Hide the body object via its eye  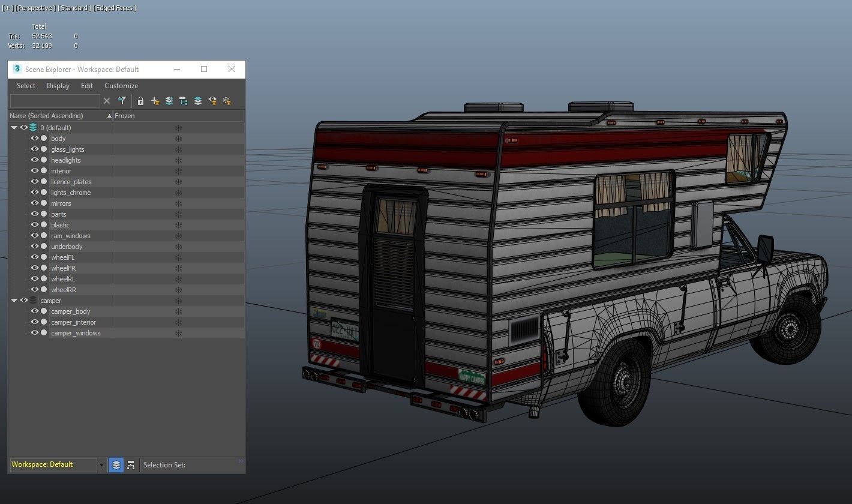point(35,139)
